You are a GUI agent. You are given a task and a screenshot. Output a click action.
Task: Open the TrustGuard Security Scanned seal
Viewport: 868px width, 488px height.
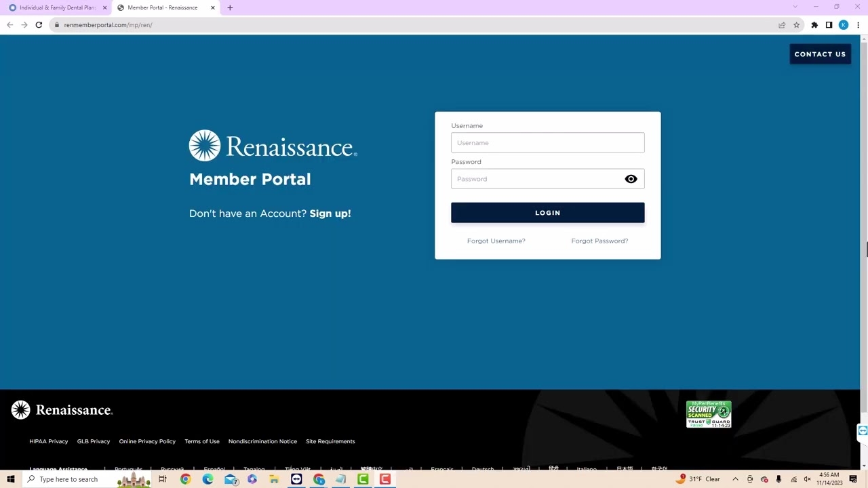point(708,413)
